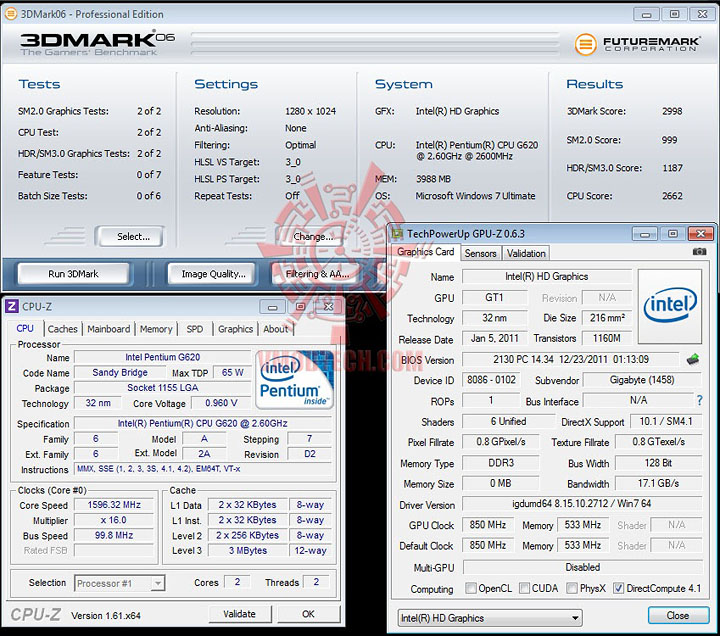Screen dimensions: 720x636
Task: Click the Device ID field 8086 - 0102
Action: point(491,380)
